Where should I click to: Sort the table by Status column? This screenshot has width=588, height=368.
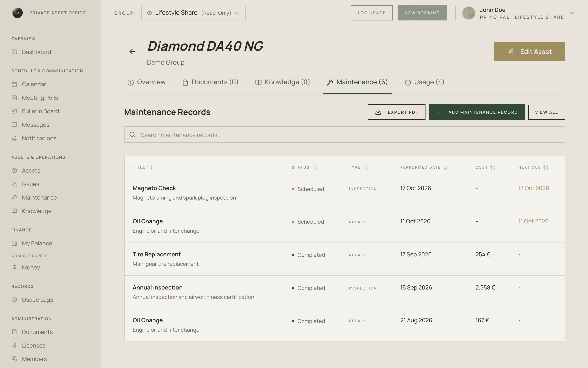click(x=304, y=167)
